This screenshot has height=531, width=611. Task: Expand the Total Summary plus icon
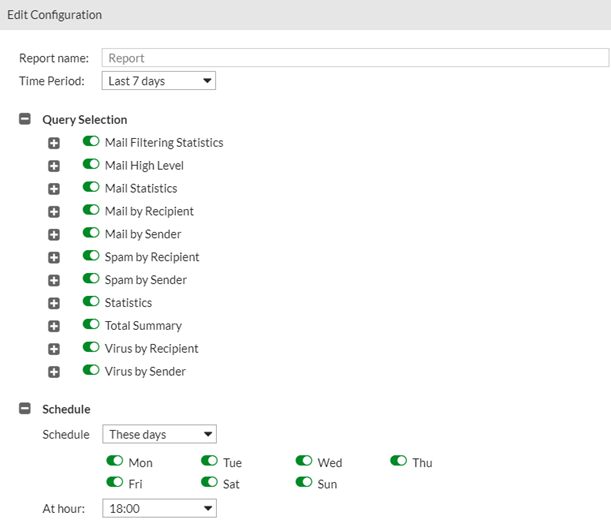coord(54,326)
